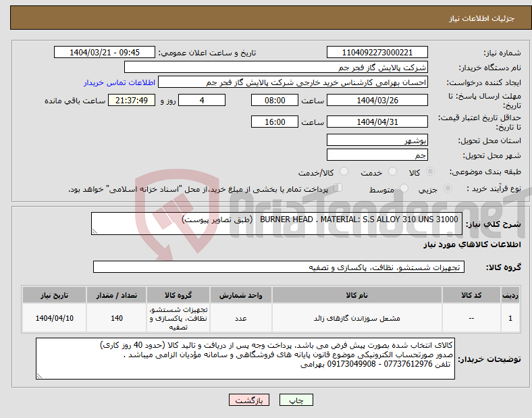Click the نام کالا column header

357,295
